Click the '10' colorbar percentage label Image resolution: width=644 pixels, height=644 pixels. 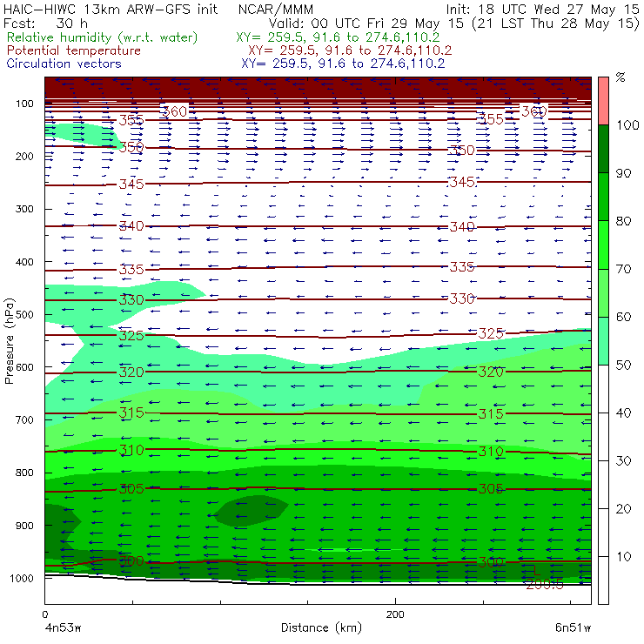tap(623, 557)
